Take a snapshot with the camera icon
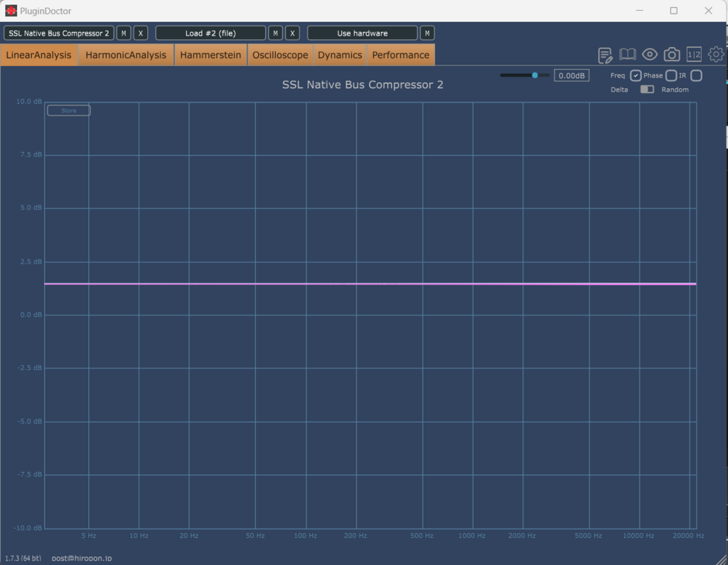 point(671,55)
